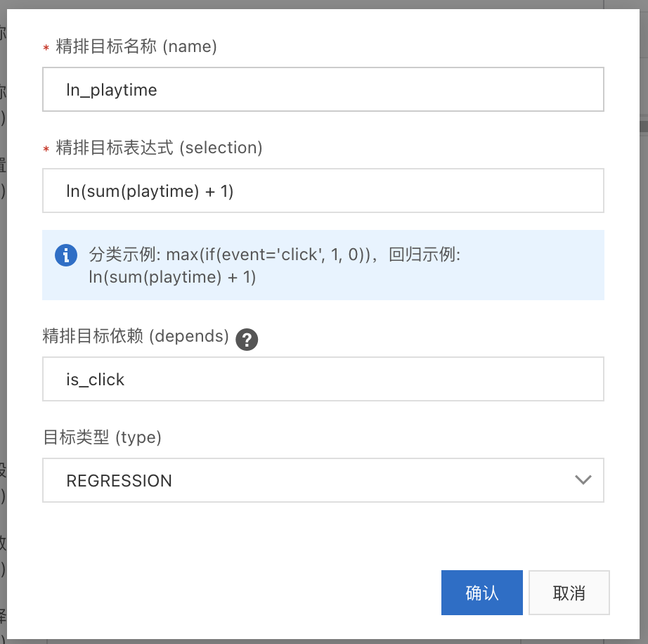
Task: Click the red asterisk before the selection label
Action: (x=46, y=149)
